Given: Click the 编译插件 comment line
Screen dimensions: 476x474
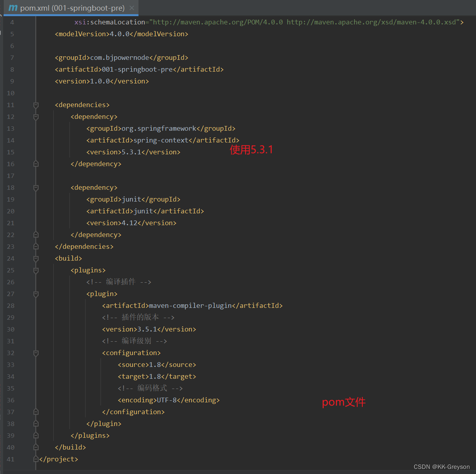Looking at the screenshot, I should click(x=119, y=282).
